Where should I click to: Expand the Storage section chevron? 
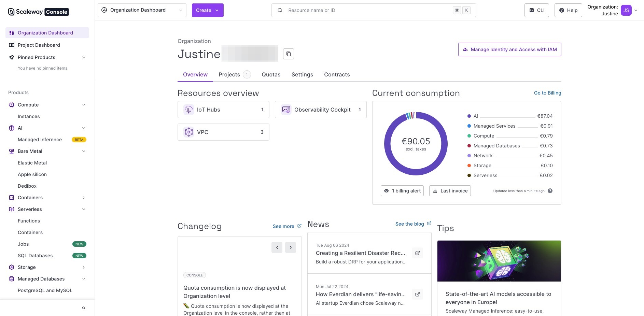pos(84,267)
